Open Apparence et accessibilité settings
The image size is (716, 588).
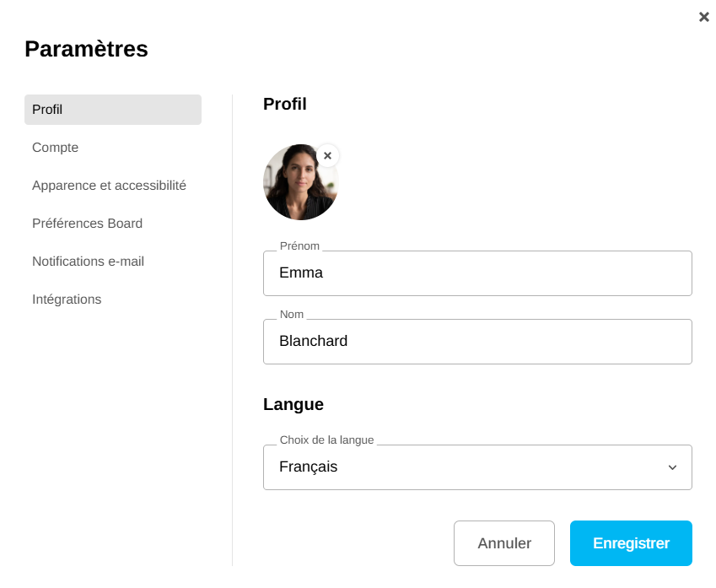(x=109, y=186)
